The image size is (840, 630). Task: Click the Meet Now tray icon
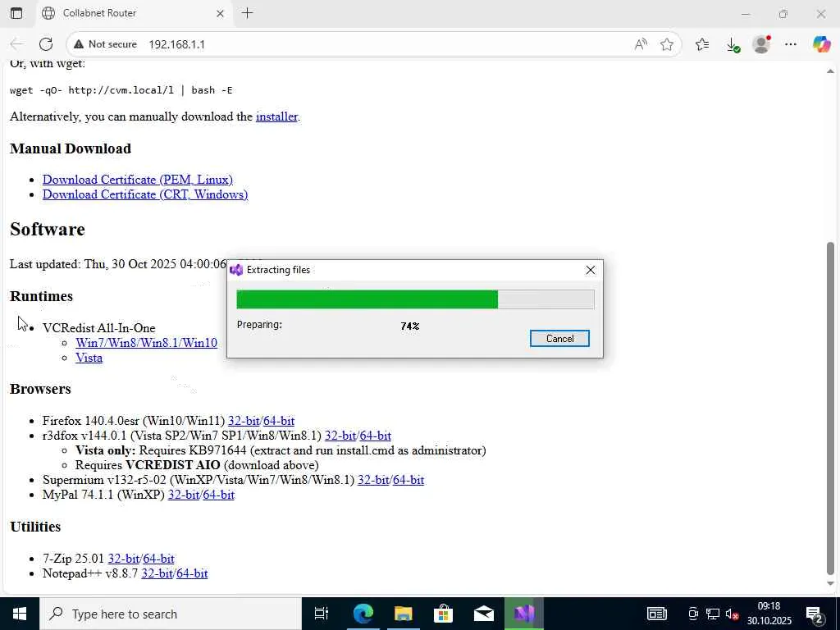click(x=692, y=614)
